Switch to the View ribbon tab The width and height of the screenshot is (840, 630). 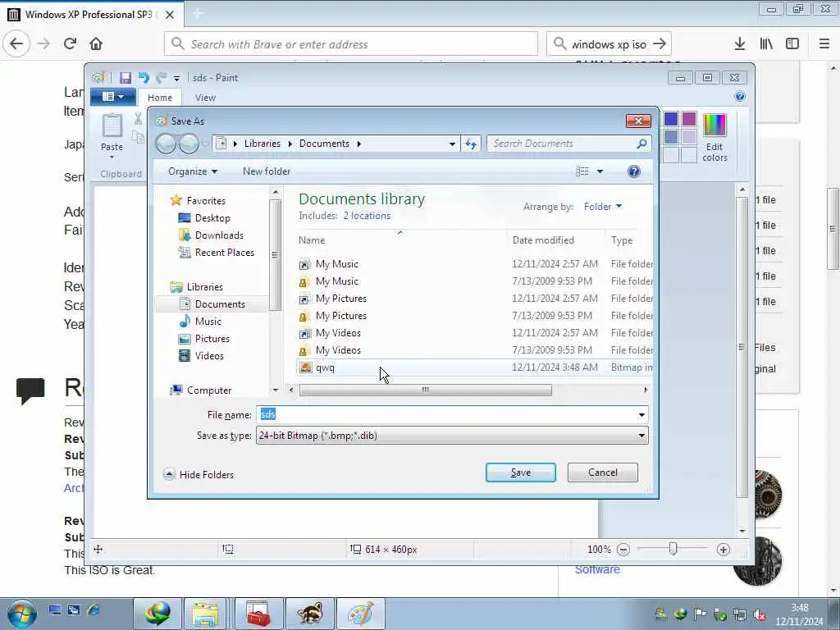[205, 98]
